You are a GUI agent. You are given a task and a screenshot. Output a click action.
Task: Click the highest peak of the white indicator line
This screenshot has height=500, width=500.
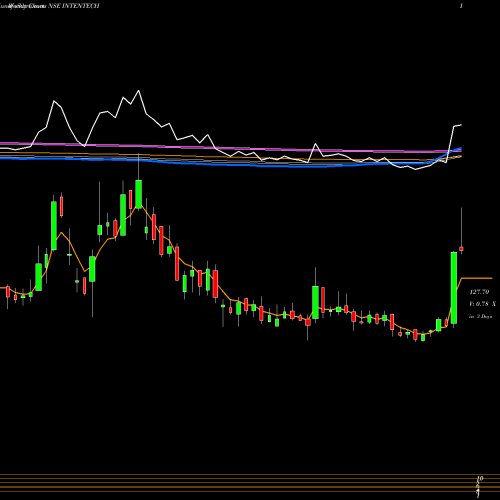(x=138, y=91)
